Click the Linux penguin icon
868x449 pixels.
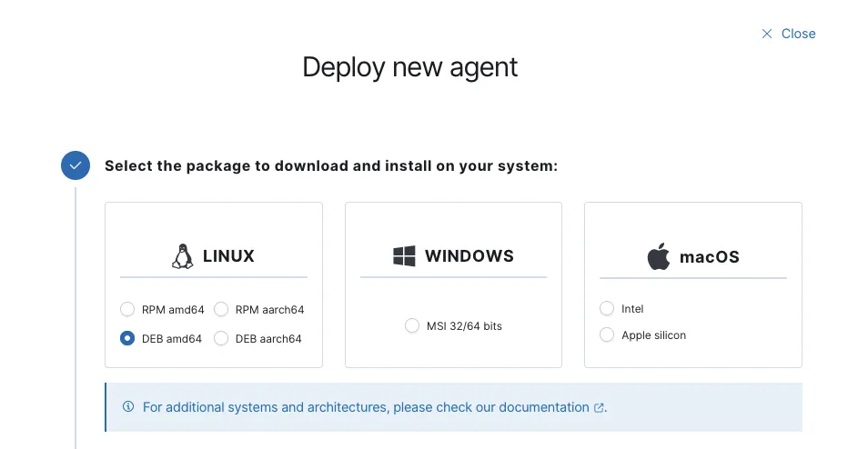[183, 256]
